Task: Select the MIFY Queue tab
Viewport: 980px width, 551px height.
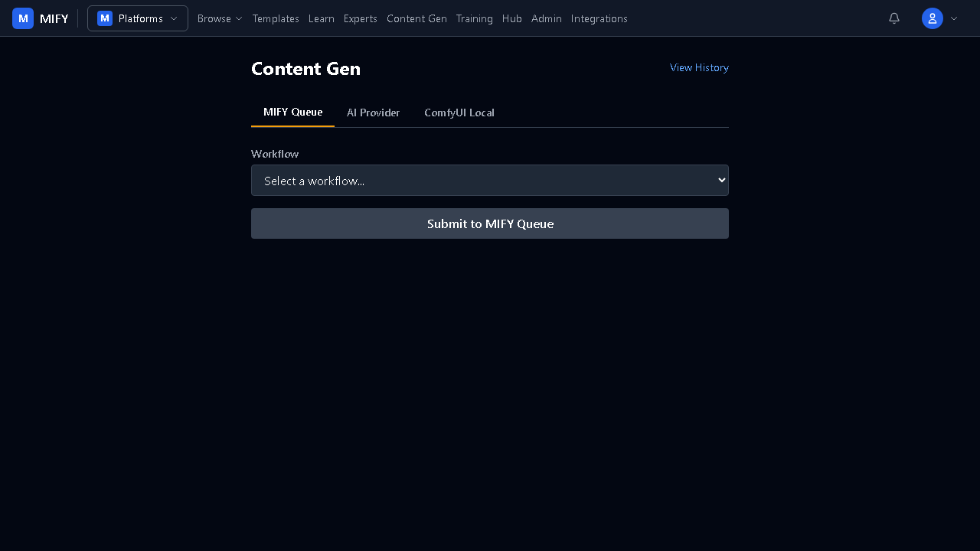Action: (x=292, y=112)
